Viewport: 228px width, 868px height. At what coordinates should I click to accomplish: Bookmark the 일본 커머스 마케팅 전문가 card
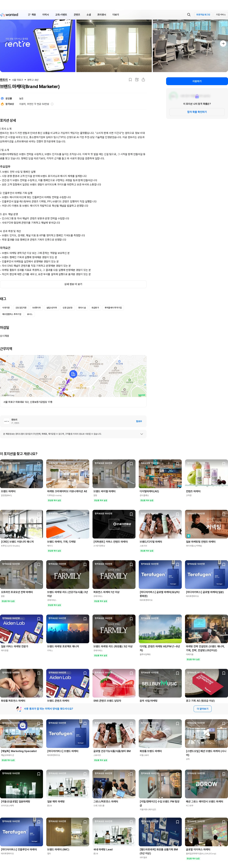tap(39, 619)
